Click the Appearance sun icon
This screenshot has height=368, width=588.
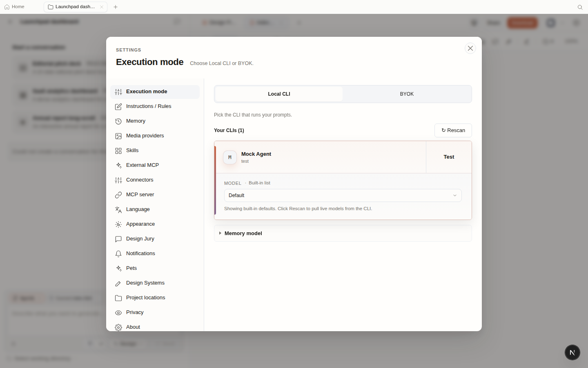(118, 224)
